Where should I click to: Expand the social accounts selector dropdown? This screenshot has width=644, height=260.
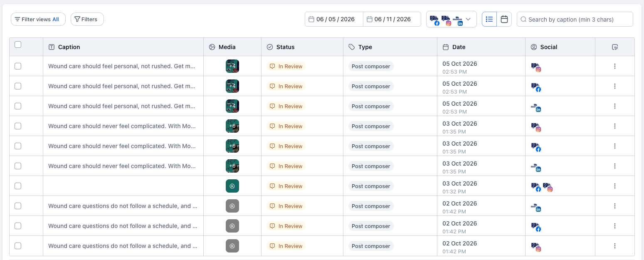[x=452, y=19]
